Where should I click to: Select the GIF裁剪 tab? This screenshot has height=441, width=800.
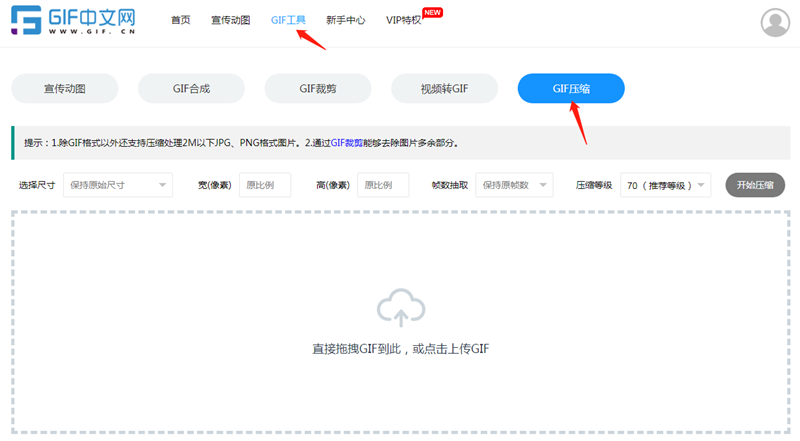(x=318, y=89)
